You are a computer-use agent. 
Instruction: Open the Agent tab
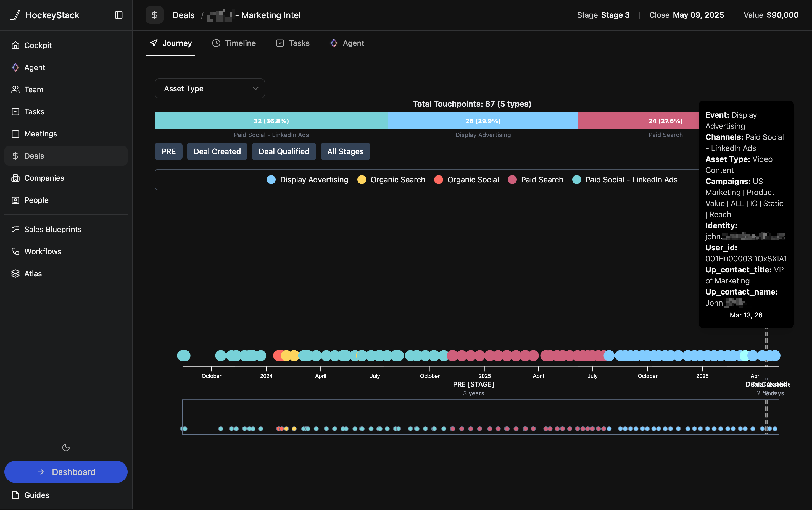[x=347, y=43]
